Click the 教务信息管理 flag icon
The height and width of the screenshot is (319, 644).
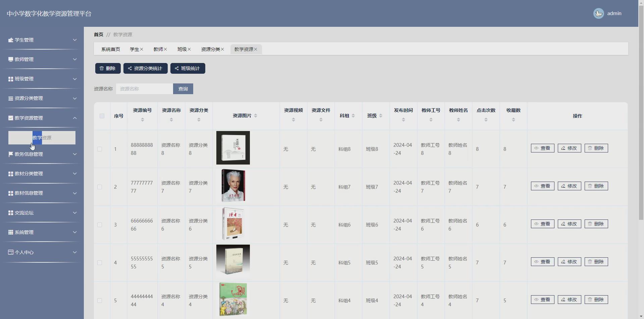[11, 154]
